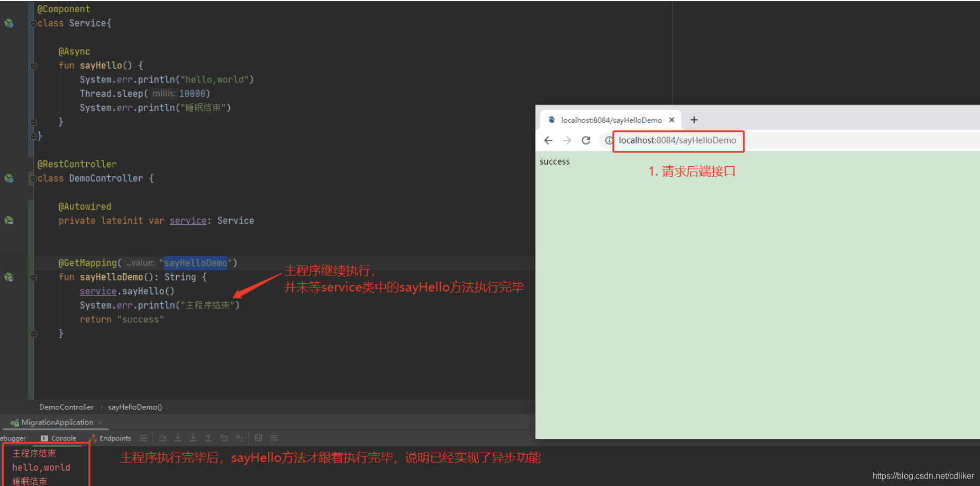Click fold end marker of sayHelloDemo function

point(33,334)
